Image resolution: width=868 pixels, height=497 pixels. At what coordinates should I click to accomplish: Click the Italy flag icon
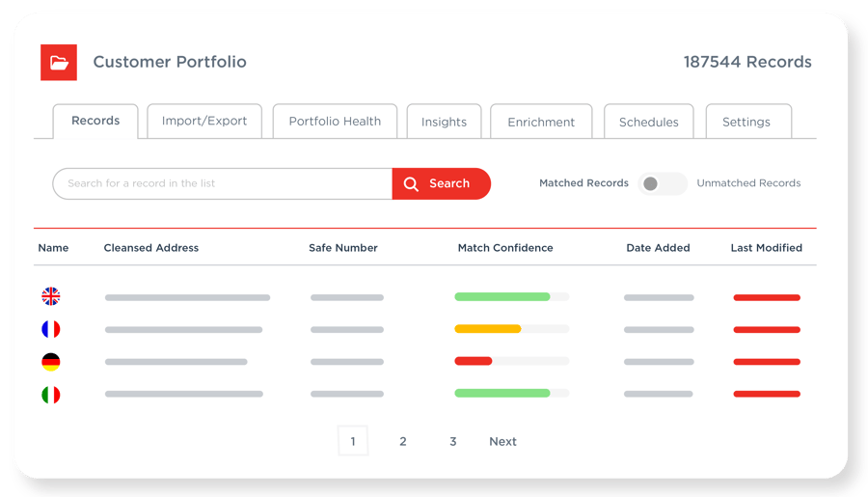pos(51,395)
